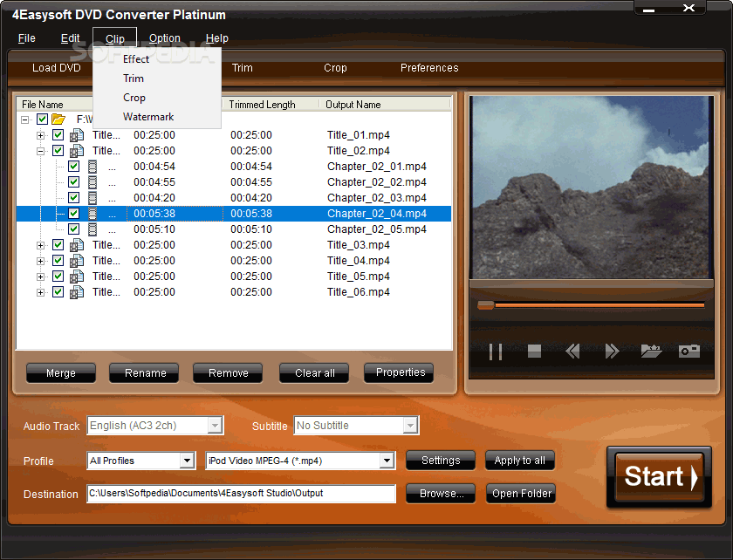Skip to next chapter in preview
The height and width of the screenshot is (560, 733).
coord(612,351)
